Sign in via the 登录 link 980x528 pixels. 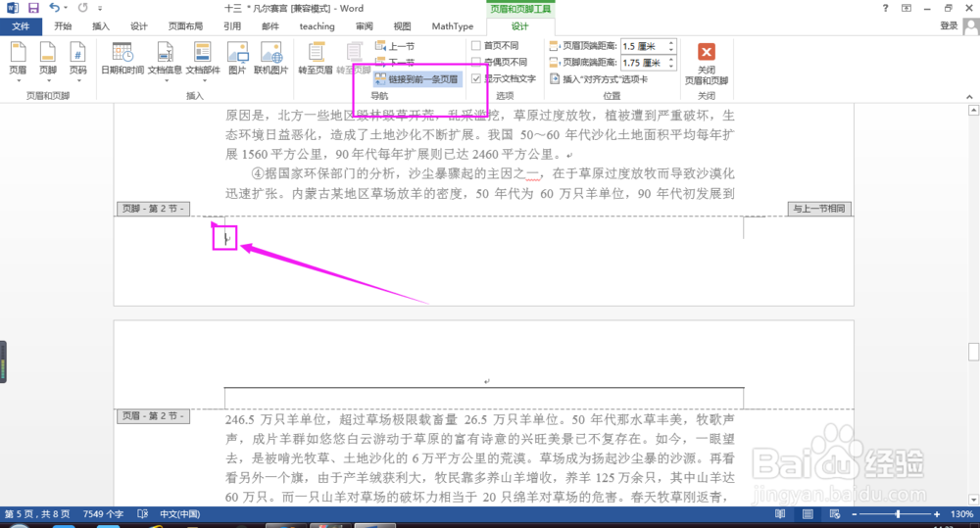[949, 25]
